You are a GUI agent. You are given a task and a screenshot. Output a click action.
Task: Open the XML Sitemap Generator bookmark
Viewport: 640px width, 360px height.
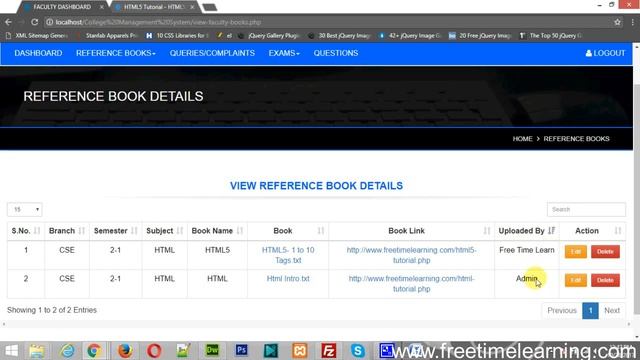coord(37,36)
